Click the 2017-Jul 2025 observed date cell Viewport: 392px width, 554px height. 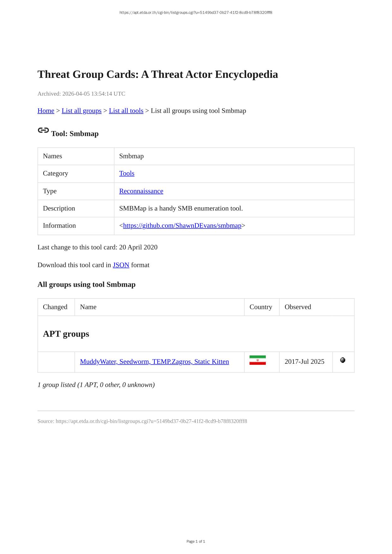click(x=304, y=362)
